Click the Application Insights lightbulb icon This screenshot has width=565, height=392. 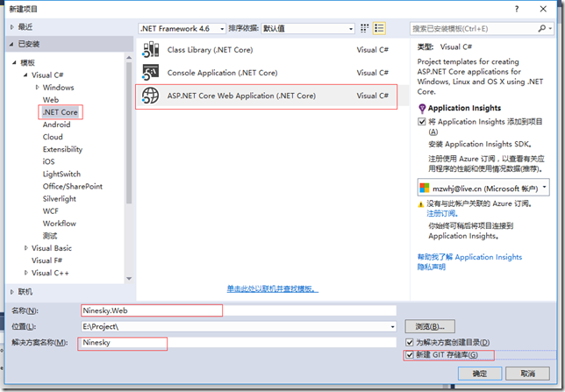(422, 108)
